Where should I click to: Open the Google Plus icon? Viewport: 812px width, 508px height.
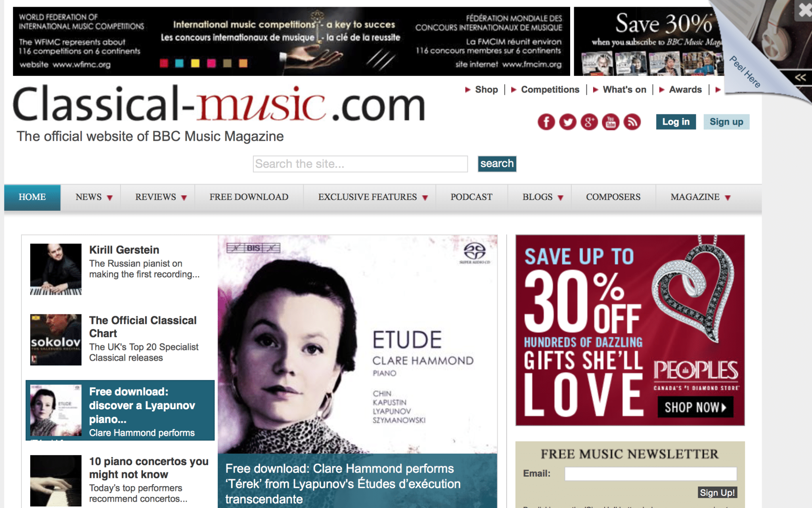(x=589, y=122)
